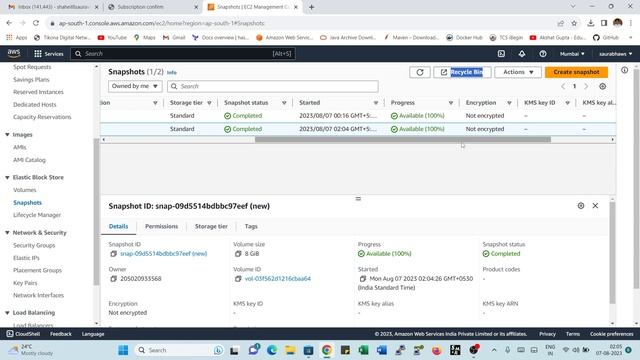Open the Snapshots Info link
This screenshot has width=640, height=360.
coord(171,73)
